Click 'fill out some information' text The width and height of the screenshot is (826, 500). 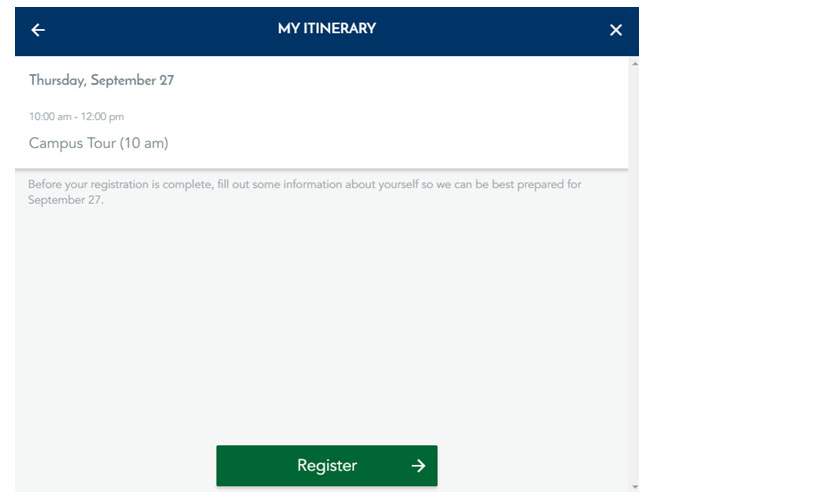point(280,184)
